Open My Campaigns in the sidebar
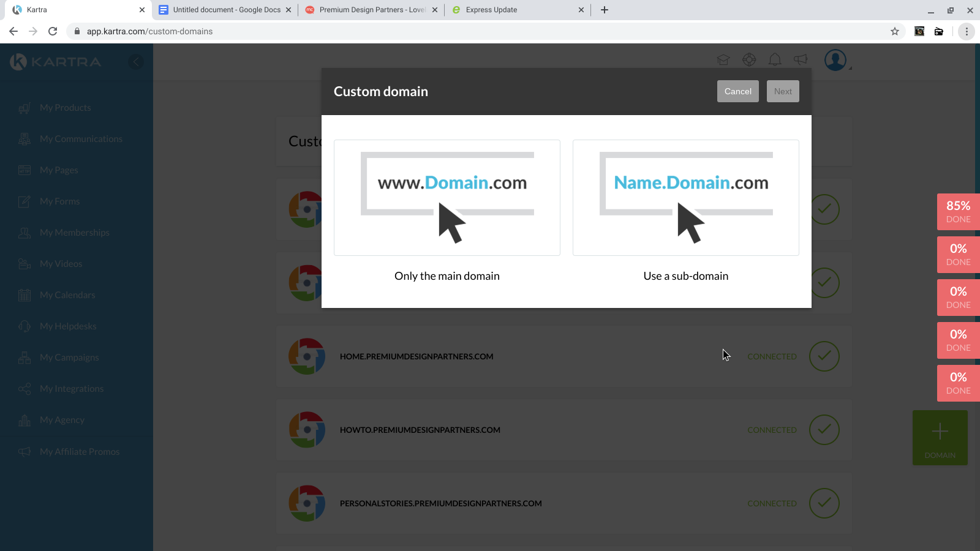Viewport: 980px width, 551px height. pos(69,358)
